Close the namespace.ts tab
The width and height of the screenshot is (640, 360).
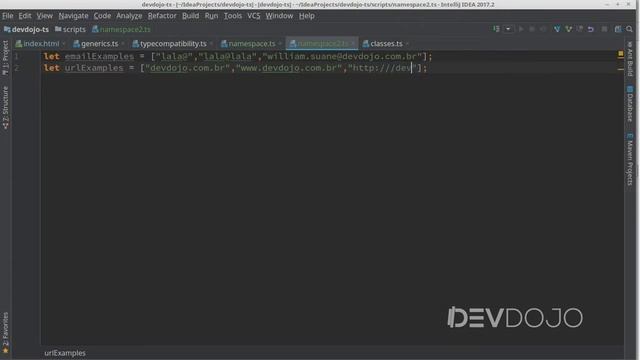pyautogui.click(x=280, y=44)
